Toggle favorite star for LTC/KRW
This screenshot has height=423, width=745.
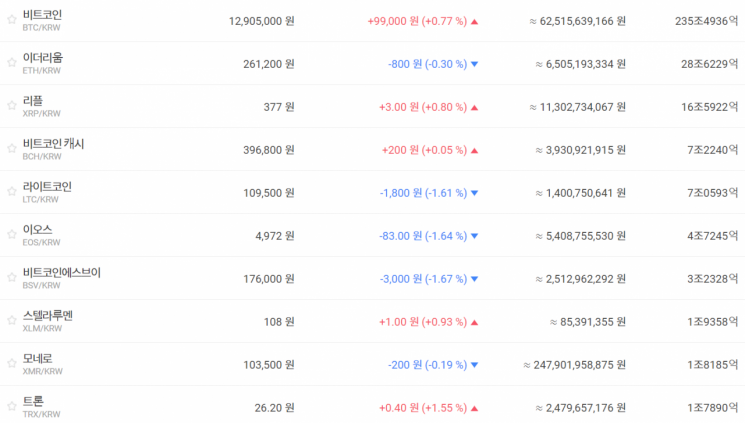point(11,192)
